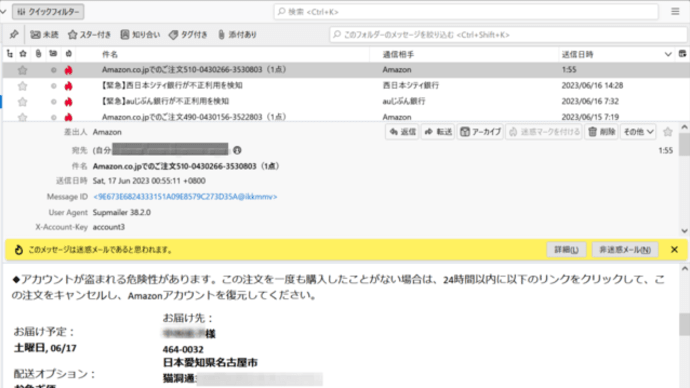Open the hamburger application menu

click(x=675, y=12)
